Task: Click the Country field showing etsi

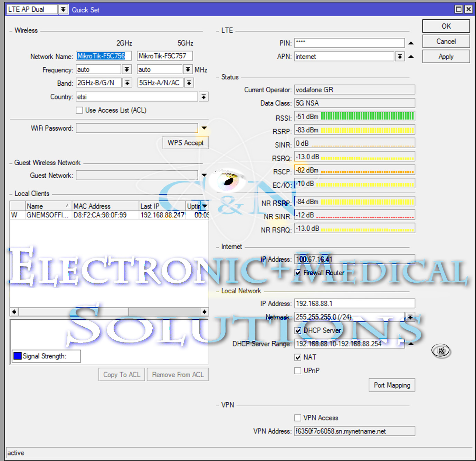Action: (x=137, y=97)
